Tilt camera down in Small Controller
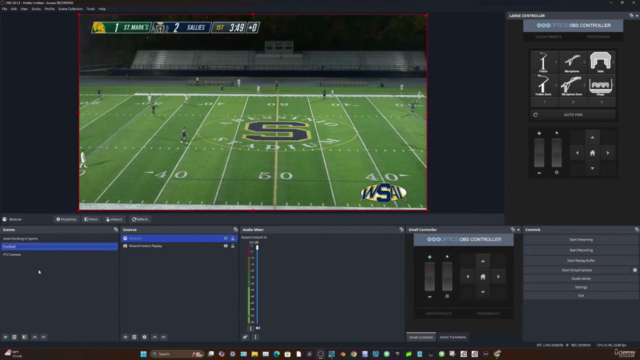This screenshot has width=640, height=360. pos(483,292)
